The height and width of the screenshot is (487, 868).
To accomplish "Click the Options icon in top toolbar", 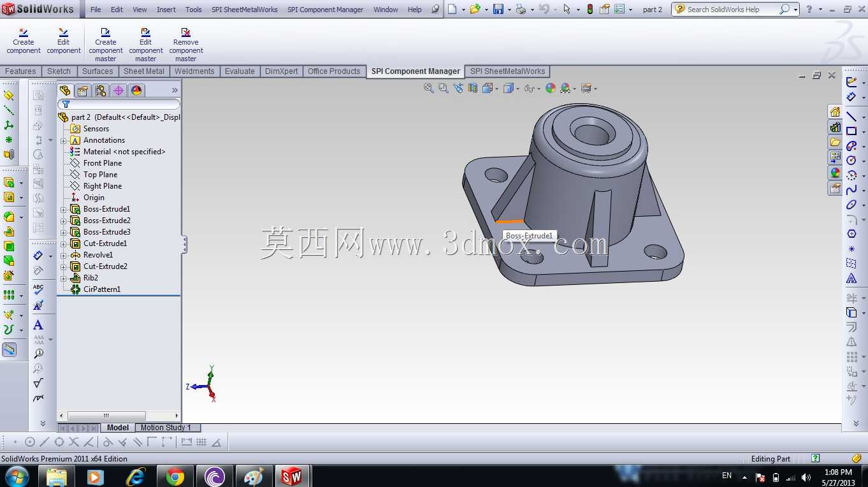I will [x=619, y=9].
